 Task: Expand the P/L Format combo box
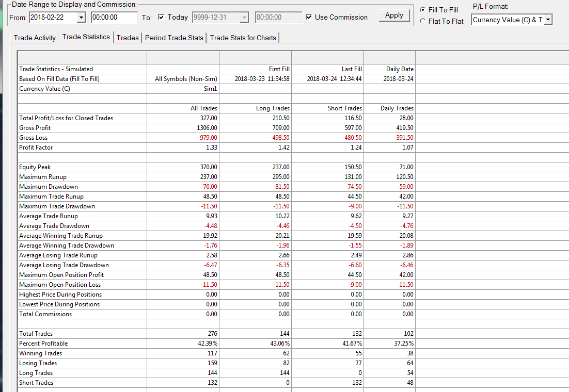(x=548, y=20)
